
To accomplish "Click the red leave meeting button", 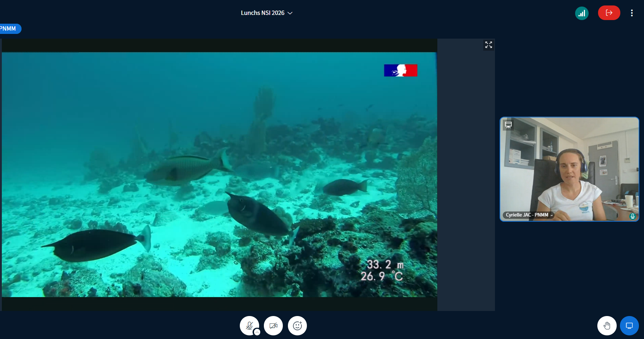I will point(609,13).
